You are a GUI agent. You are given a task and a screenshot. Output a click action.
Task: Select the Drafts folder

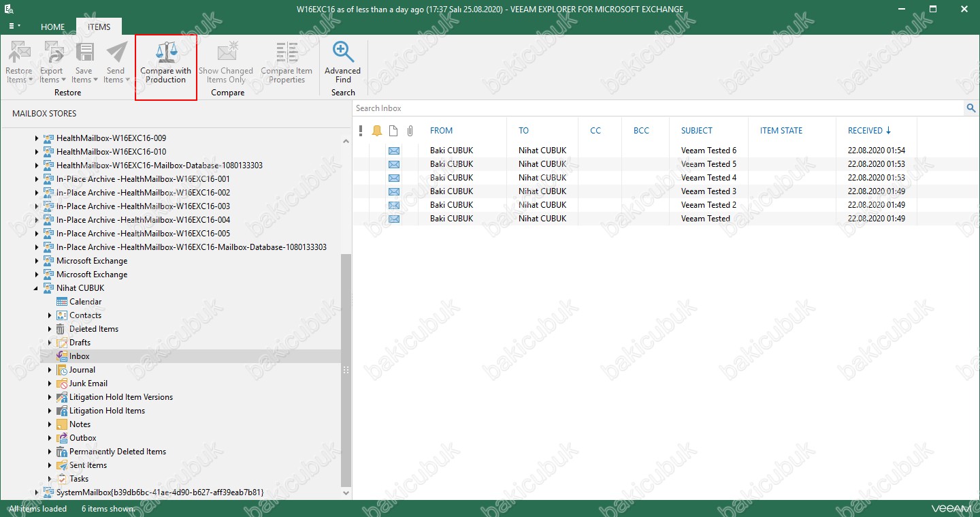click(x=80, y=343)
